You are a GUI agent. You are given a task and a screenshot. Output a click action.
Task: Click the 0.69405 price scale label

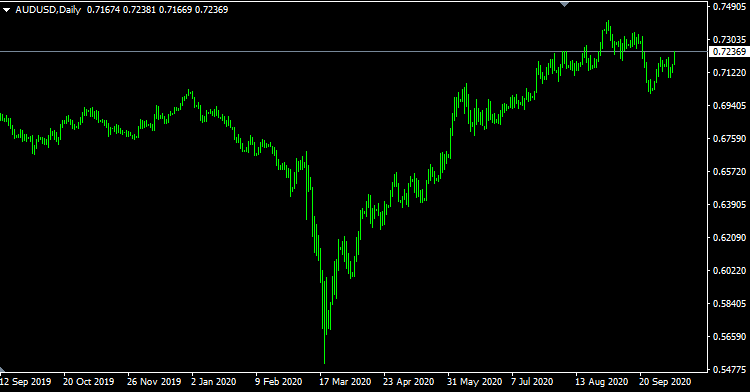pos(729,105)
